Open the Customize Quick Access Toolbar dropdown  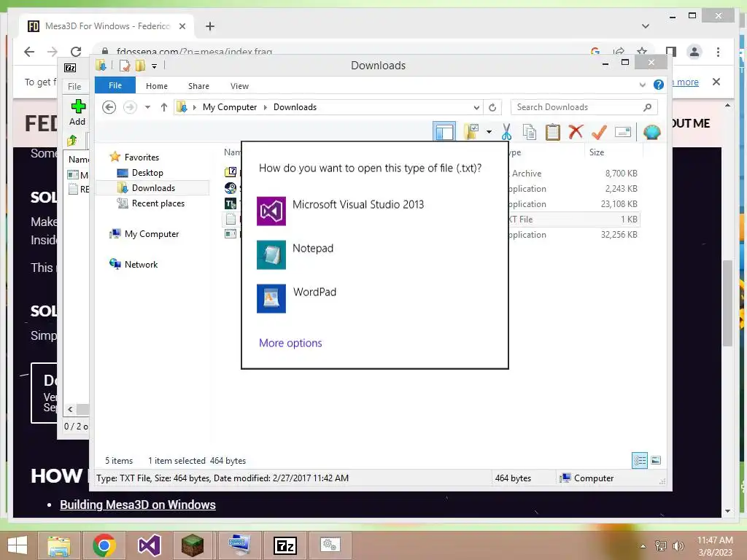coord(155,66)
